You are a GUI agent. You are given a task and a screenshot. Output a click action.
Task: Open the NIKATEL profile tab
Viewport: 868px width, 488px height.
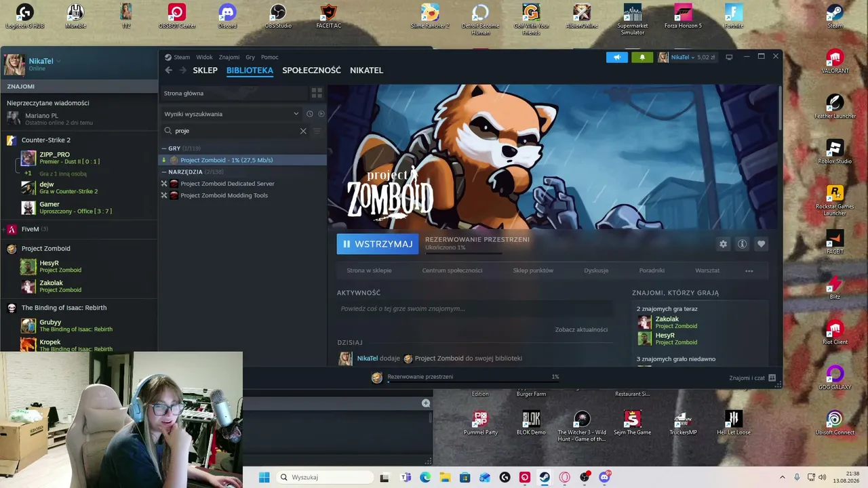[366, 70]
